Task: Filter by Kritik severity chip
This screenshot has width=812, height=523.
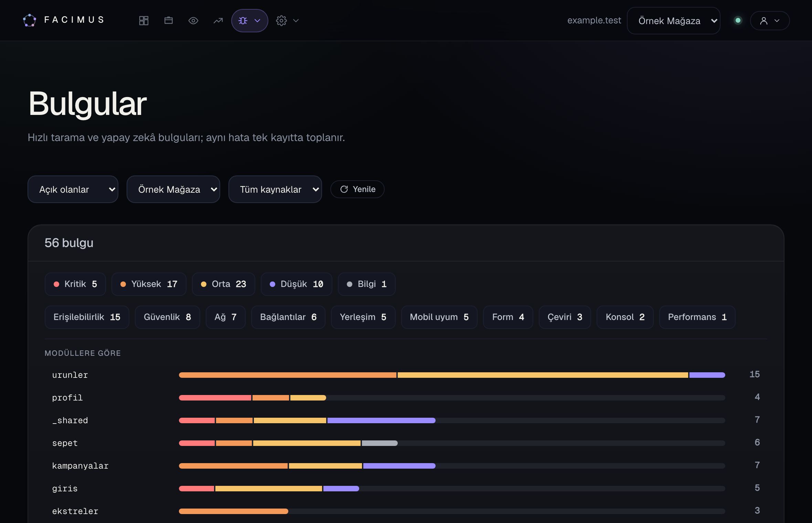Action: pos(75,284)
